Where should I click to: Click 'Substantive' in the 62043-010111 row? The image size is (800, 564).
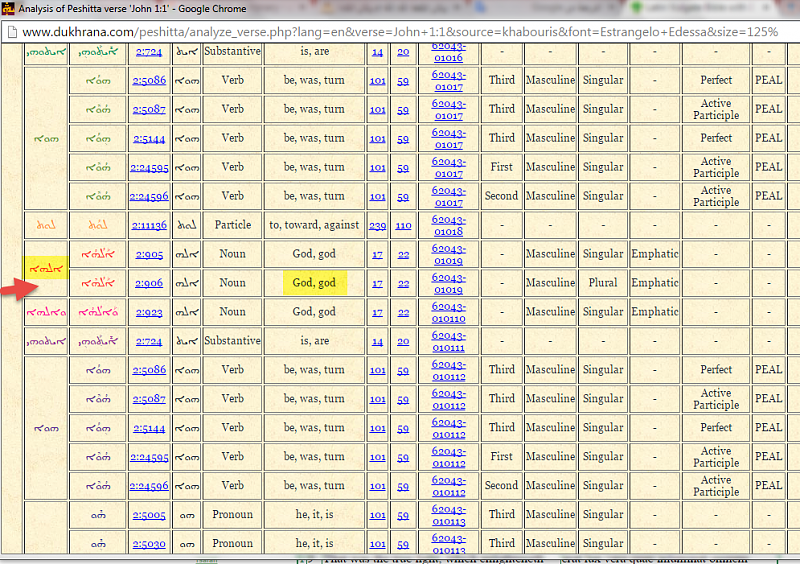pyautogui.click(x=233, y=341)
